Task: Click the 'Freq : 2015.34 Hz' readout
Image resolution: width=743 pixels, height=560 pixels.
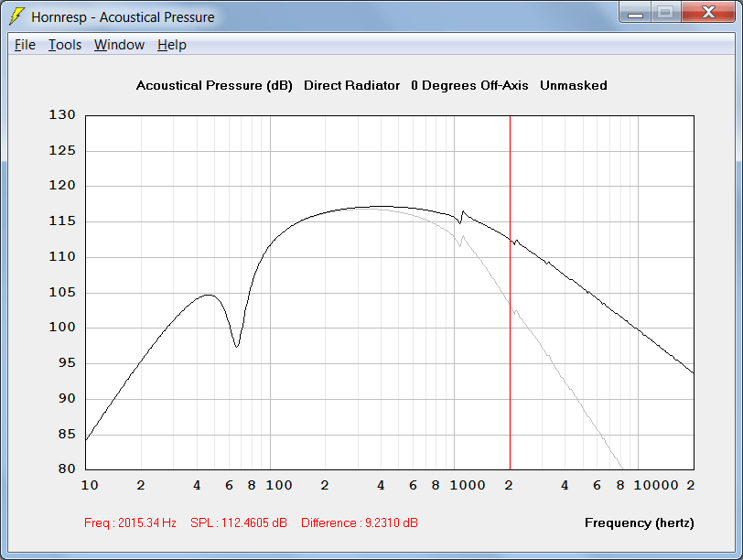Action: point(130,522)
